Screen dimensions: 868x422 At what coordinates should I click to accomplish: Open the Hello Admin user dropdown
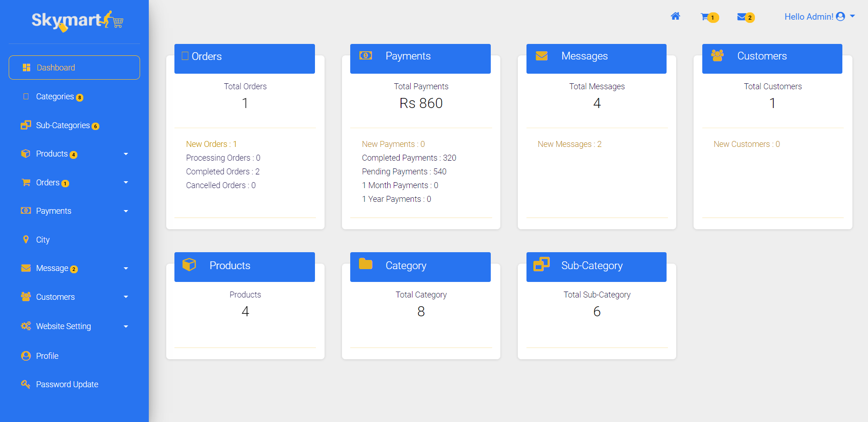(x=819, y=16)
